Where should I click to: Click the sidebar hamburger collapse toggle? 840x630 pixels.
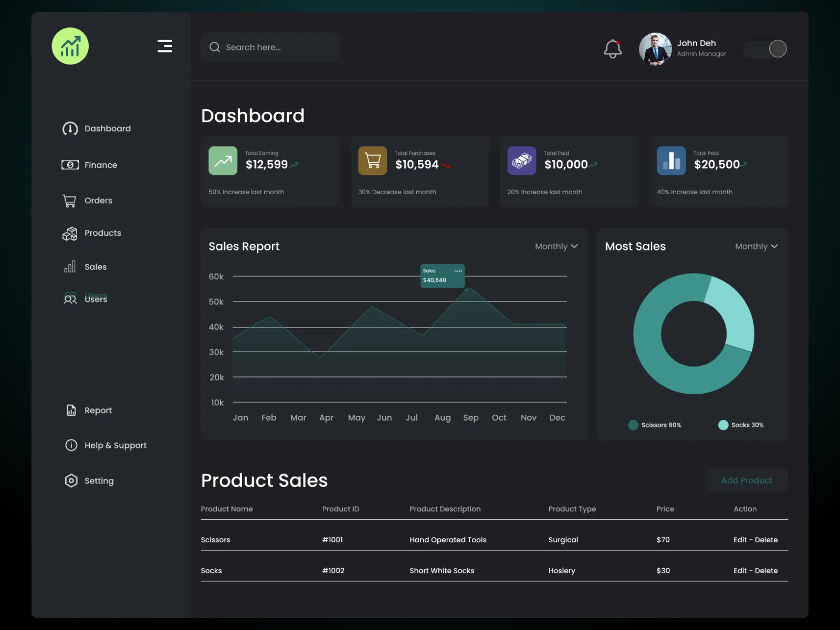pyautogui.click(x=164, y=46)
